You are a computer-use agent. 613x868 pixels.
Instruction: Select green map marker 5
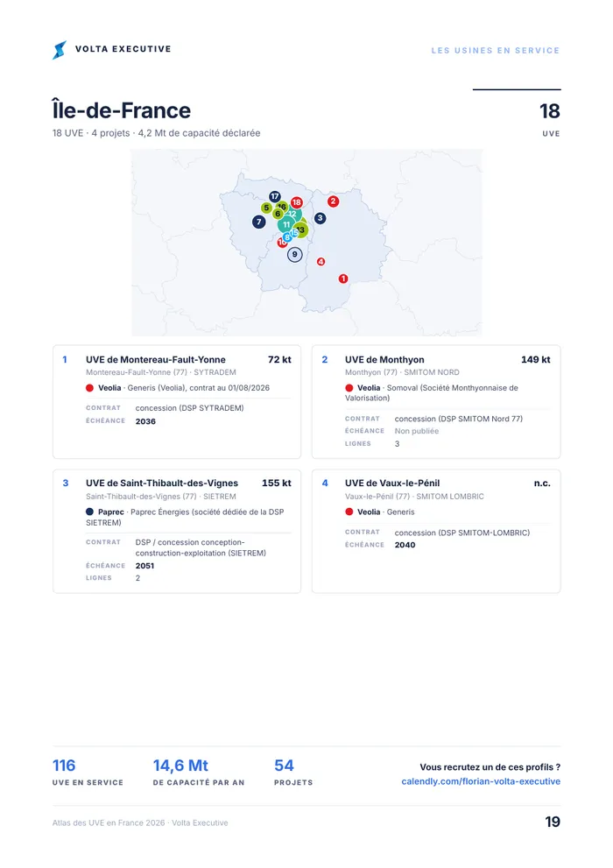(x=267, y=208)
